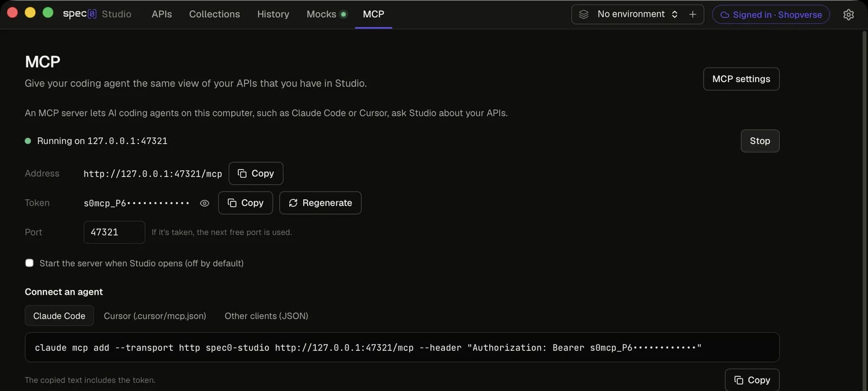Viewport: 868px width, 391px height.
Task: Click the Port input field
Action: point(114,232)
